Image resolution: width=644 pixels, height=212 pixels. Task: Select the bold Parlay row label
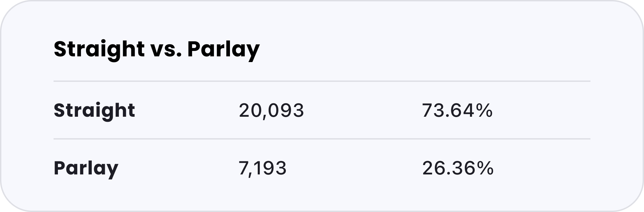[x=86, y=169]
